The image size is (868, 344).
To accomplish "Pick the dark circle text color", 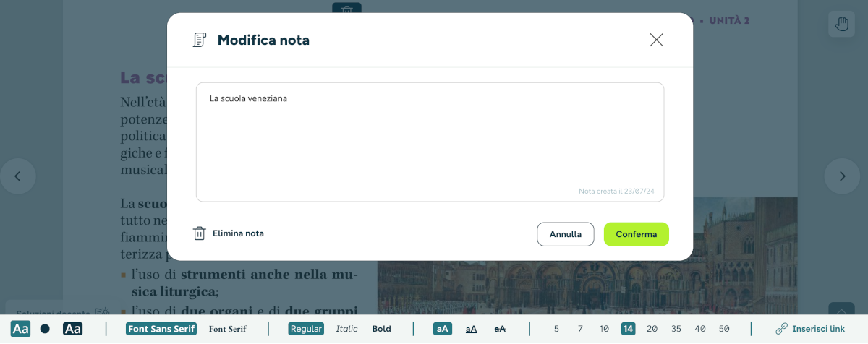I will [x=45, y=329].
